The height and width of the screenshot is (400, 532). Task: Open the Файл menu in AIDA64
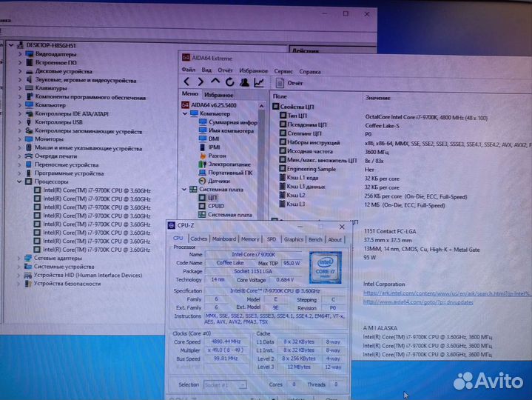click(188, 70)
